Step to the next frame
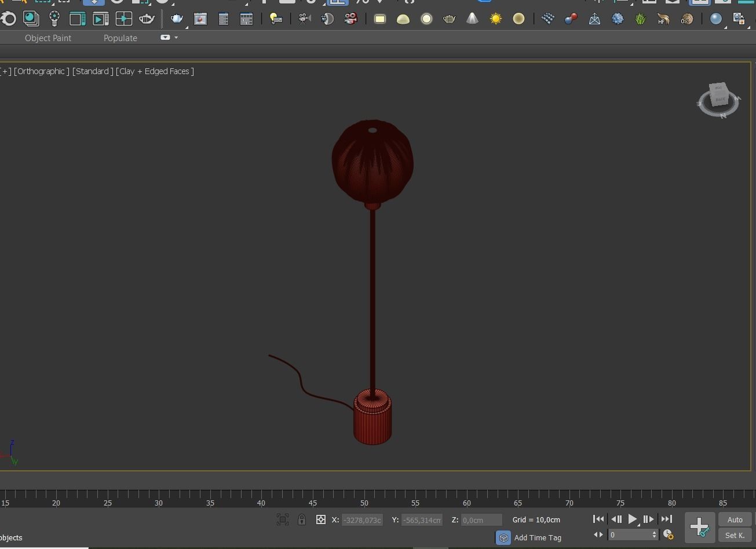This screenshot has height=549, width=756. [x=649, y=519]
